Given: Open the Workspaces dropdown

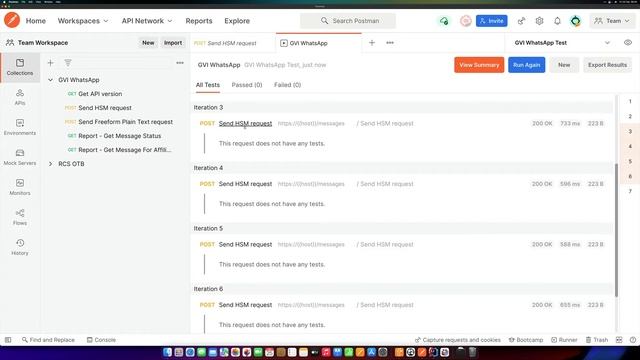Looking at the screenshot, I should click(83, 21).
